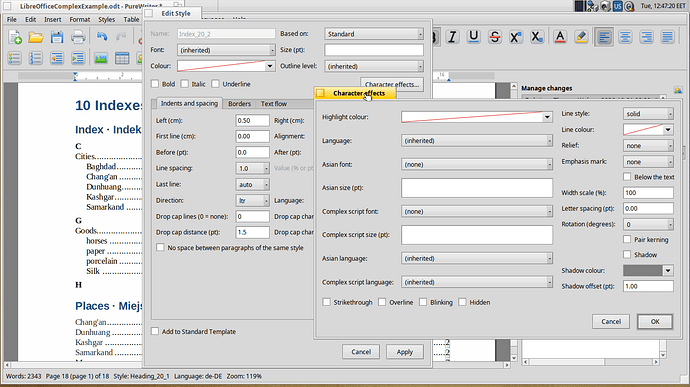Select the centre alignment icon
This screenshot has height=387, width=690.
click(625, 37)
